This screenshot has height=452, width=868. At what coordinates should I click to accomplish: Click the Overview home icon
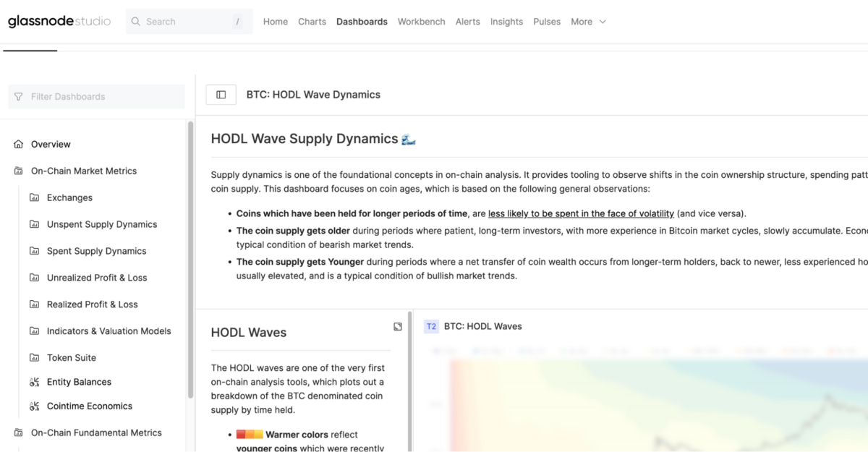point(19,145)
